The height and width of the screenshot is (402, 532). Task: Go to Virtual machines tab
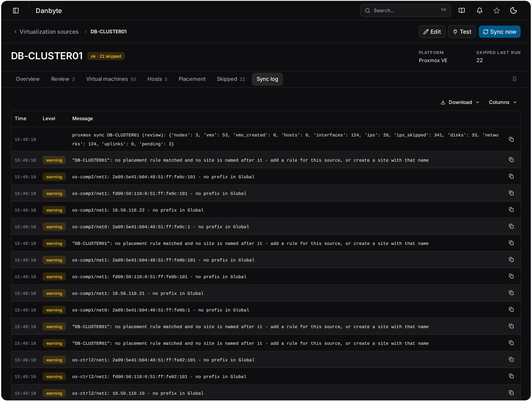coord(111,79)
